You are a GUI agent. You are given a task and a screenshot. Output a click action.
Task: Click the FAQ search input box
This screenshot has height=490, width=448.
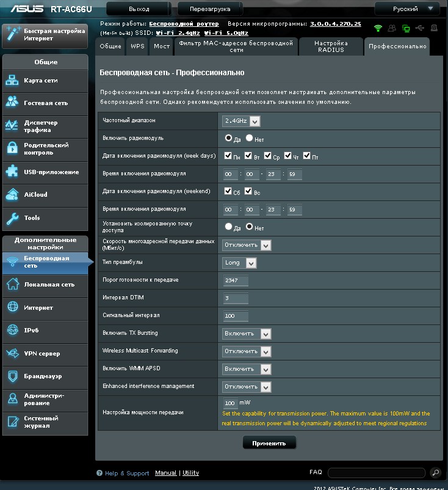(377, 472)
